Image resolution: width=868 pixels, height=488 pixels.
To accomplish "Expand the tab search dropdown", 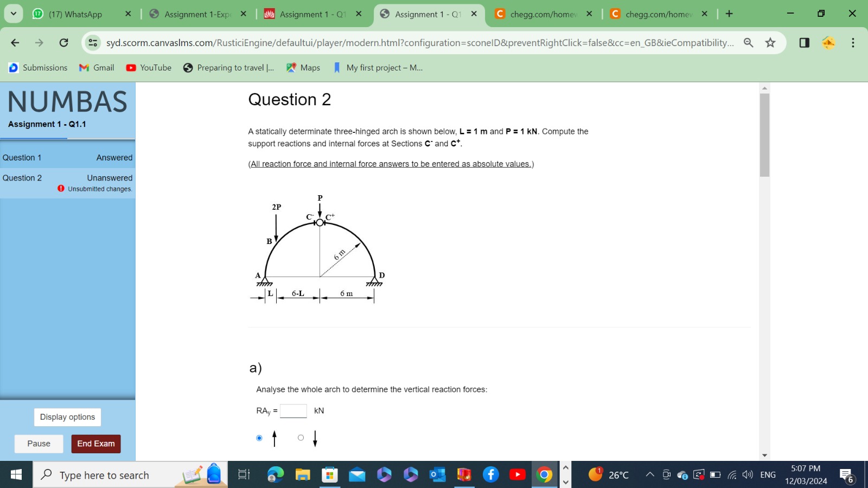I will coord(13,14).
